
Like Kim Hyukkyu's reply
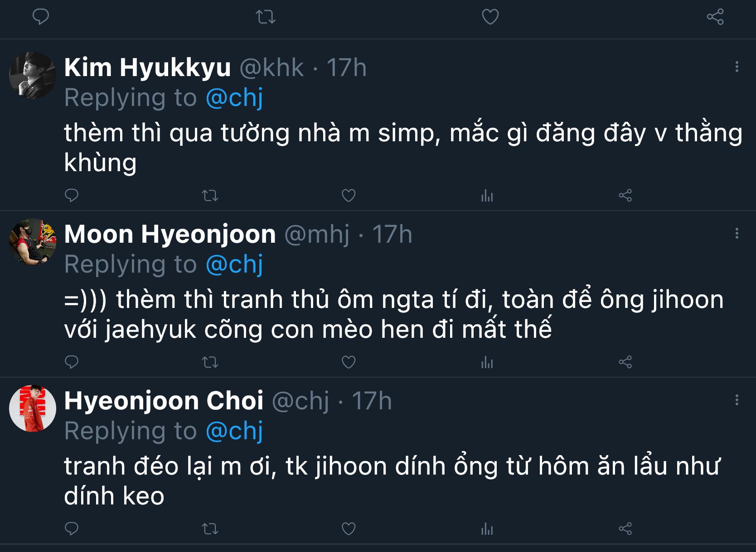[348, 196]
